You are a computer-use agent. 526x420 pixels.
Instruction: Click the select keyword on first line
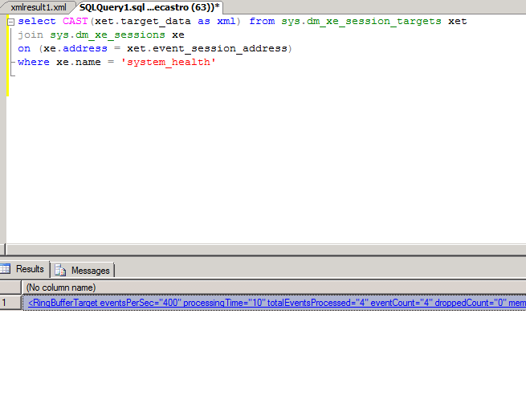click(37, 21)
